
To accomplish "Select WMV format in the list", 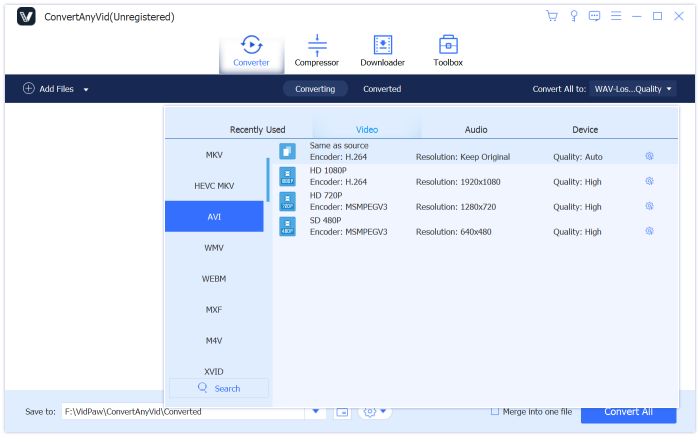I will coord(214,248).
